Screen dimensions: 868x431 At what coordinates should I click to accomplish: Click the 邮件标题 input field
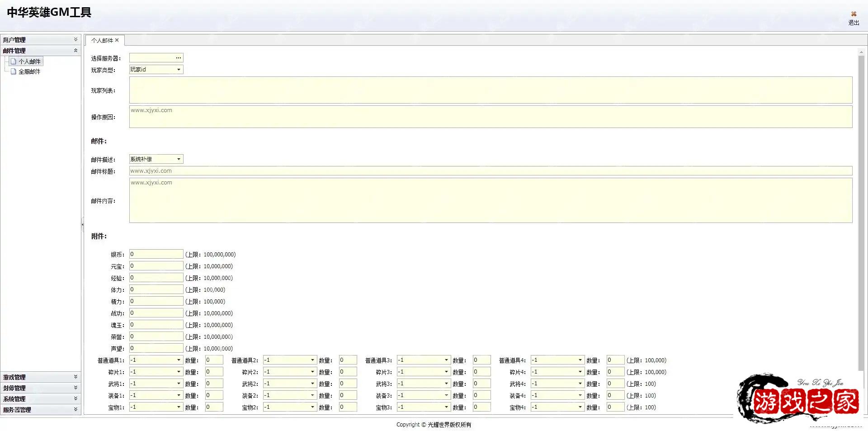click(x=491, y=171)
